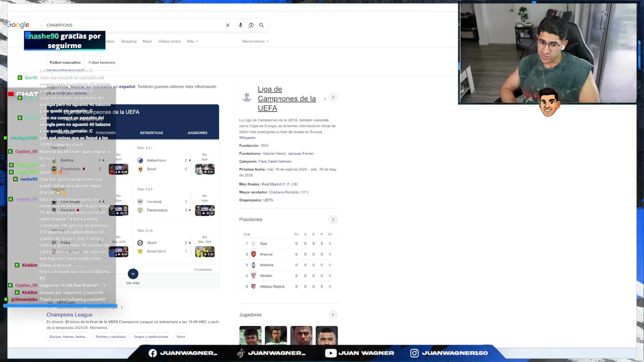Select the Fútbol femenino chip
Image resolution: width=644 pixels, height=362 pixels.
tap(102, 62)
